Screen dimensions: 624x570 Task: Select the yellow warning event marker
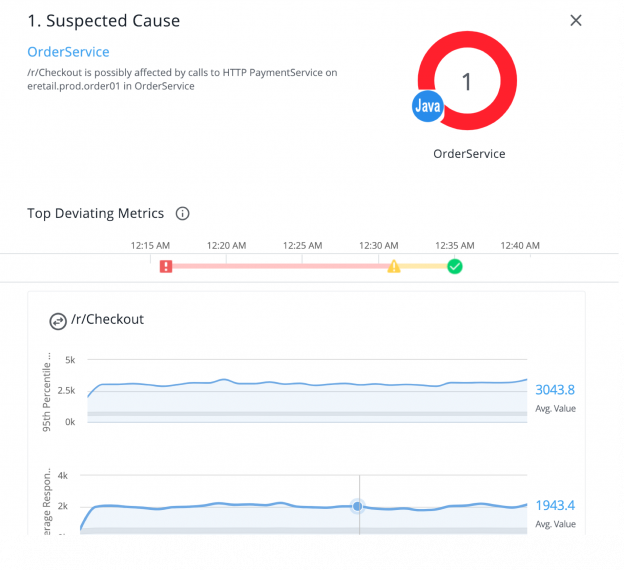(394, 266)
